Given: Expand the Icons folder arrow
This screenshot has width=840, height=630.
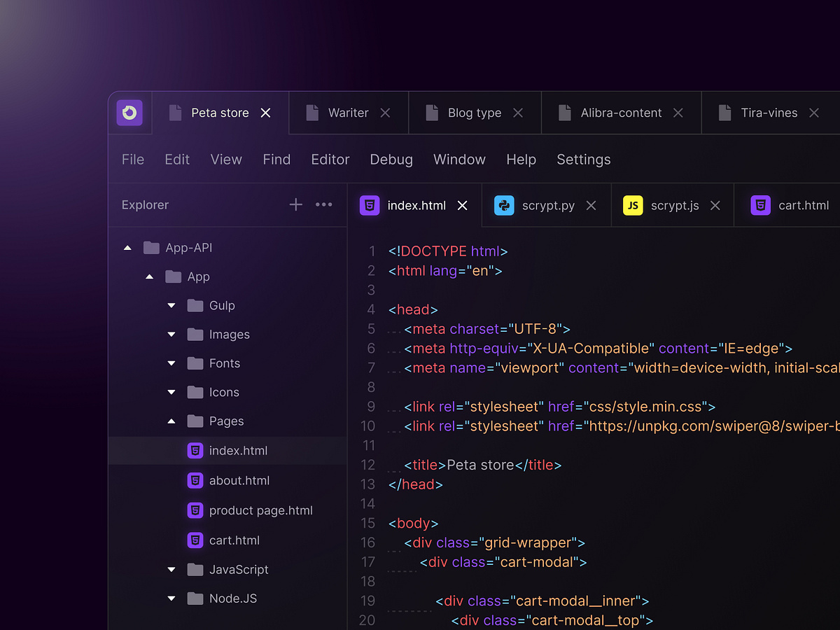Looking at the screenshot, I should [171, 393].
